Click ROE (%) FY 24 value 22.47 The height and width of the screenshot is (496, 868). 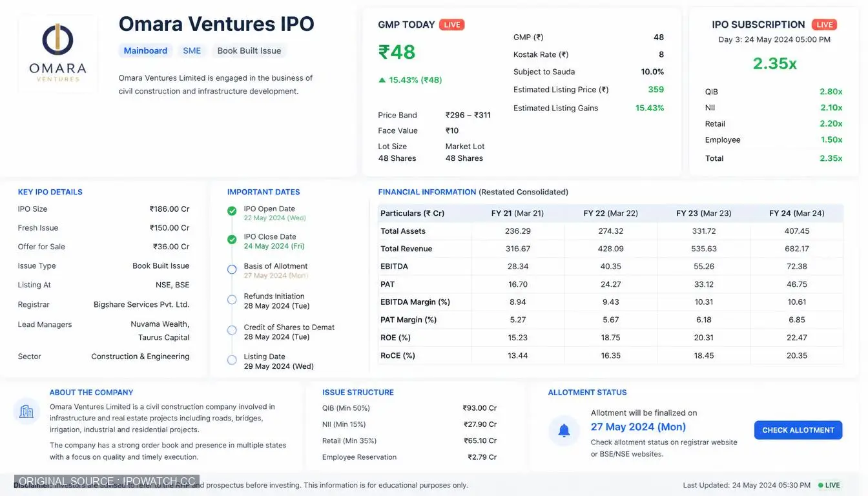point(797,338)
